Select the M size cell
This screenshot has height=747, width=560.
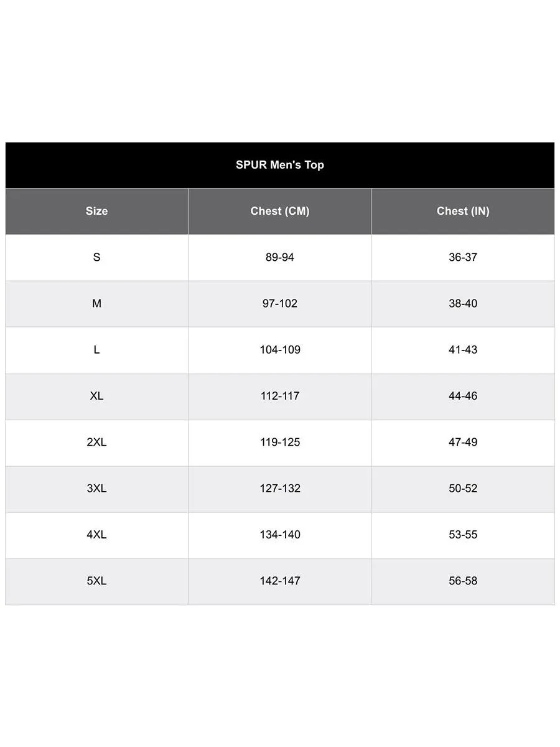(x=96, y=304)
